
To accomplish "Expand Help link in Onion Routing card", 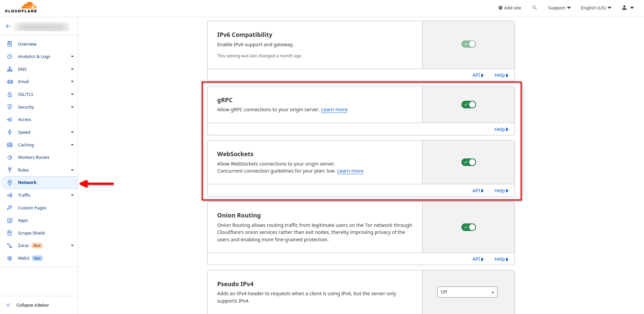I will click(501, 259).
